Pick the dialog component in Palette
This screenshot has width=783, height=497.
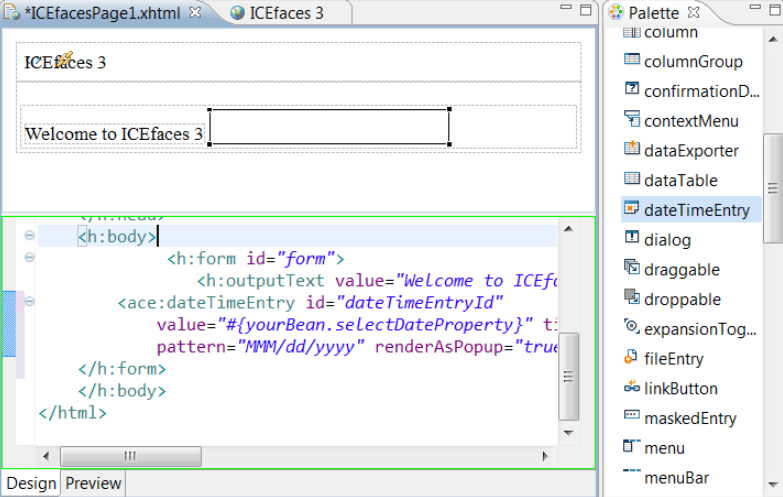[667, 240]
